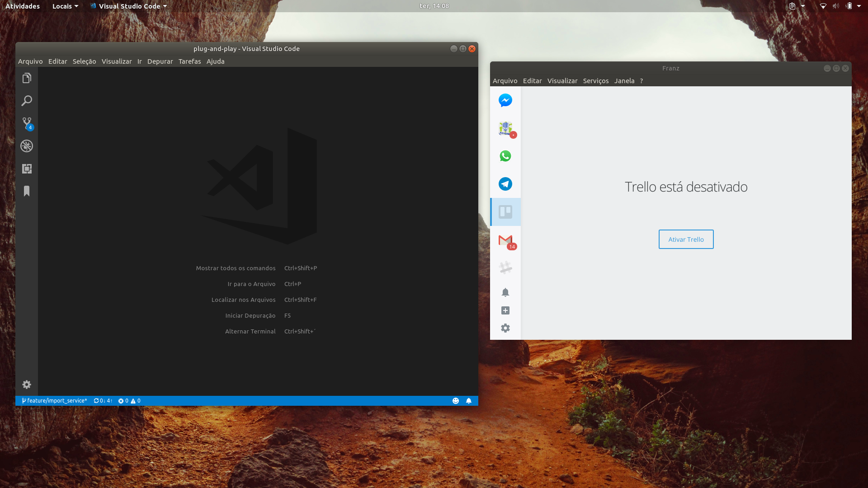Switch to the WhatsApp service in Franz

click(505, 156)
